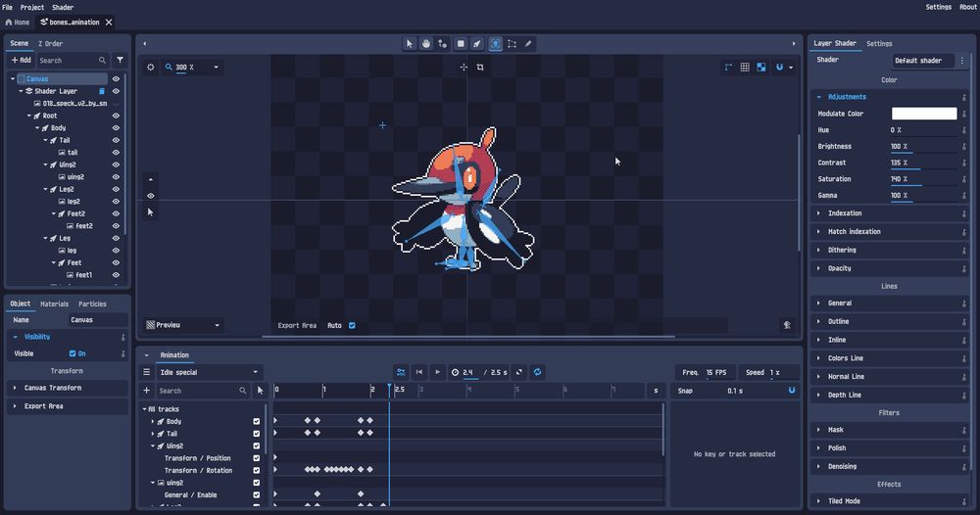Select the square object tool
The image size is (980, 515).
click(461, 44)
